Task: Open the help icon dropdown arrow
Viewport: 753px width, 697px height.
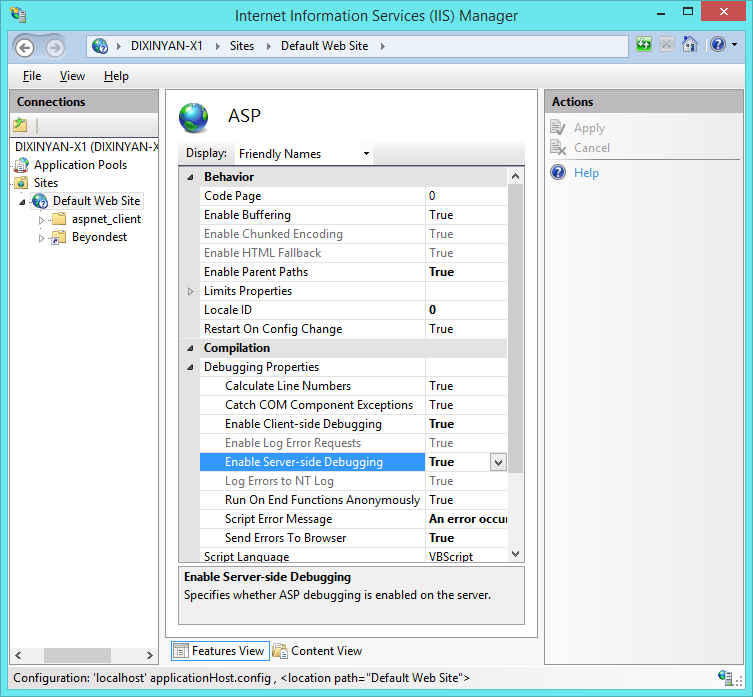Action: pos(735,45)
